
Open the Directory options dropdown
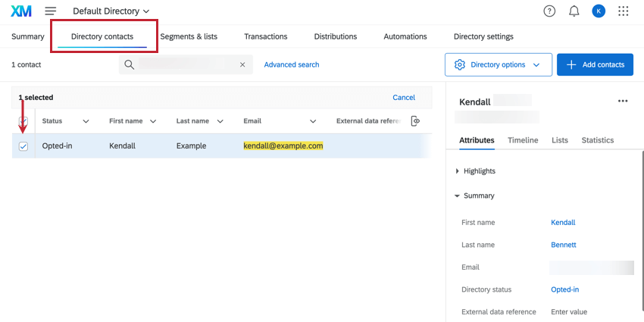(498, 65)
